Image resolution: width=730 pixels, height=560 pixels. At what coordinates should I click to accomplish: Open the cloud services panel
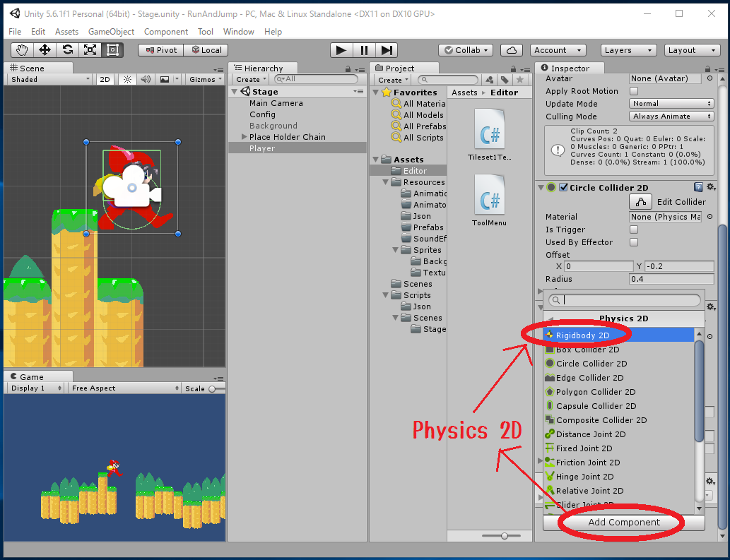click(511, 49)
